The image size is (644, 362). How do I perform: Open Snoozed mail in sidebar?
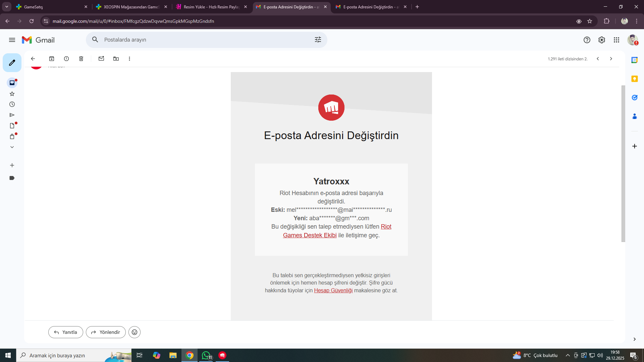[12, 104]
